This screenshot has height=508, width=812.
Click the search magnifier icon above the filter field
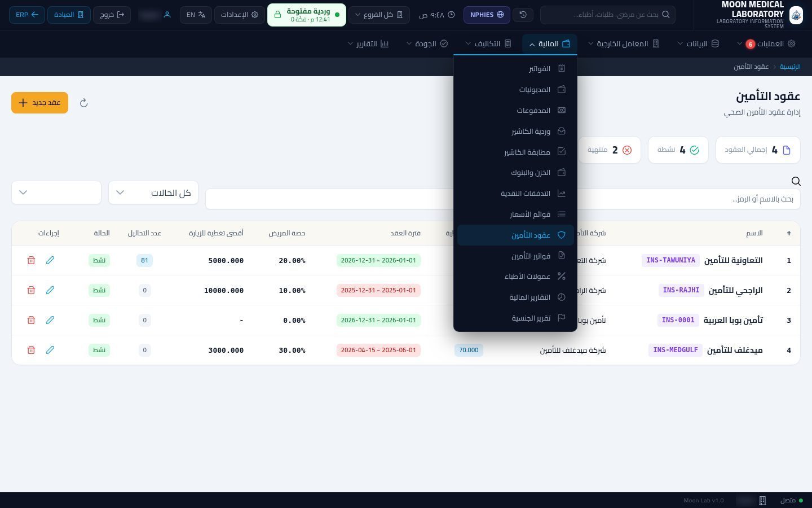point(796,181)
